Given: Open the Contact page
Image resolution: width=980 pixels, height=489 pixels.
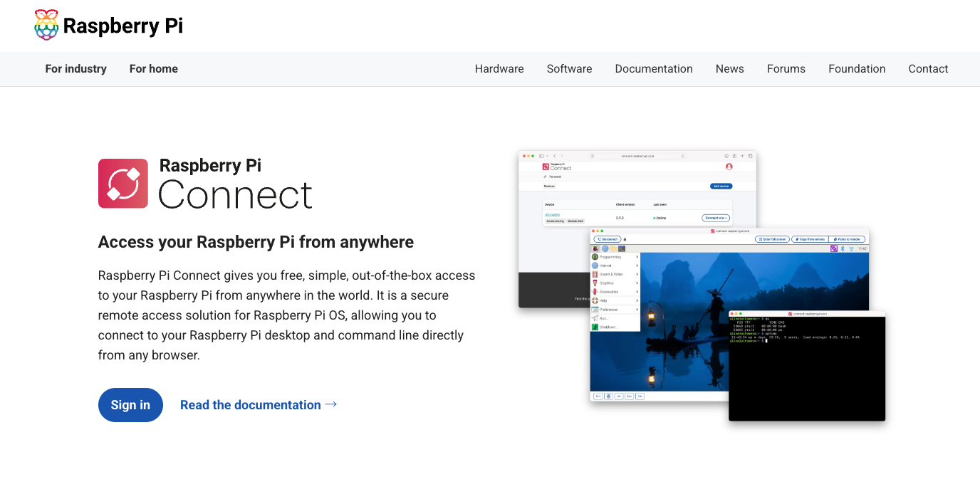Looking at the screenshot, I should (928, 69).
